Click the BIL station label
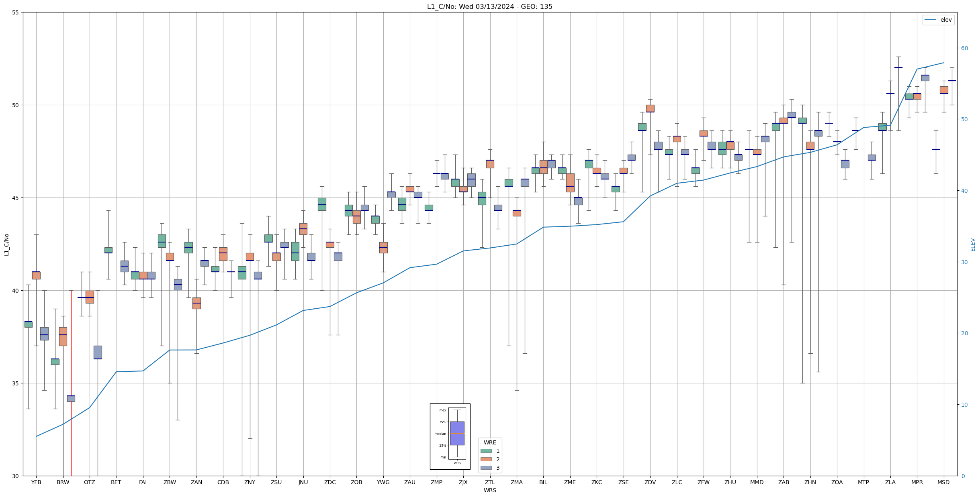This screenshot has height=497, width=980. pyautogui.click(x=543, y=483)
